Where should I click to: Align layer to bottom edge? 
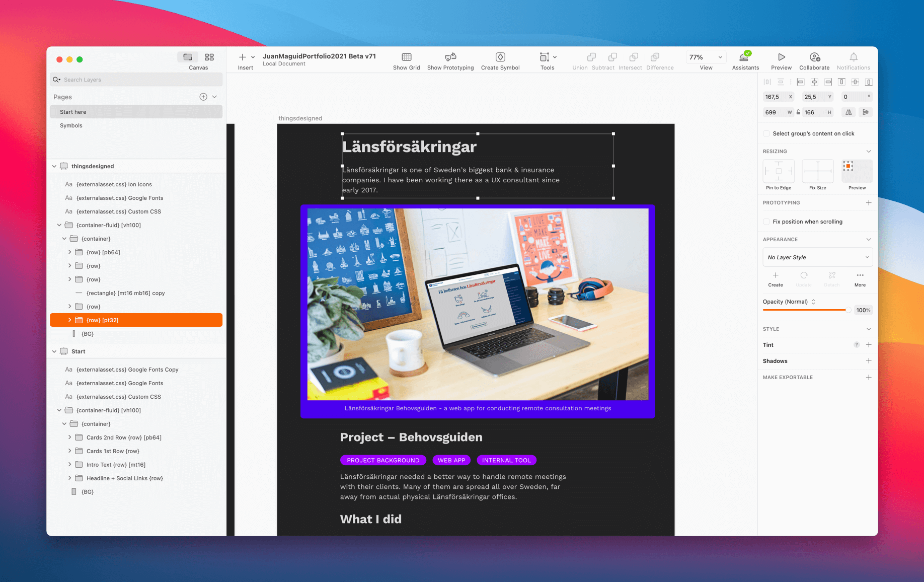click(869, 82)
